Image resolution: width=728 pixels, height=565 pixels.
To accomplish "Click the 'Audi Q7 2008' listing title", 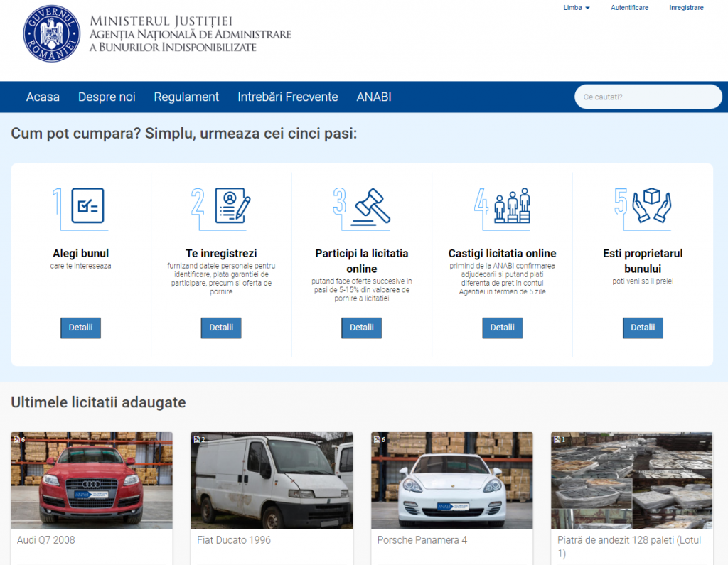I will tap(46, 540).
